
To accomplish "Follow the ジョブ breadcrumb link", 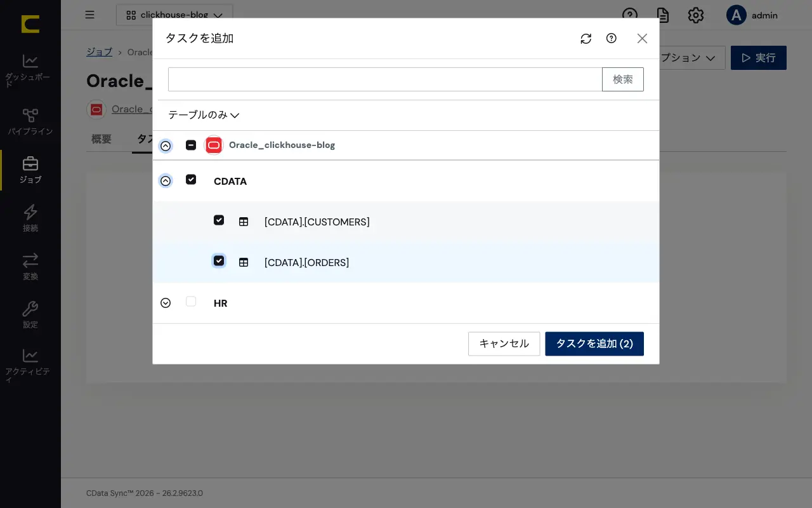I will pyautogui.click(x=100, y=52).
